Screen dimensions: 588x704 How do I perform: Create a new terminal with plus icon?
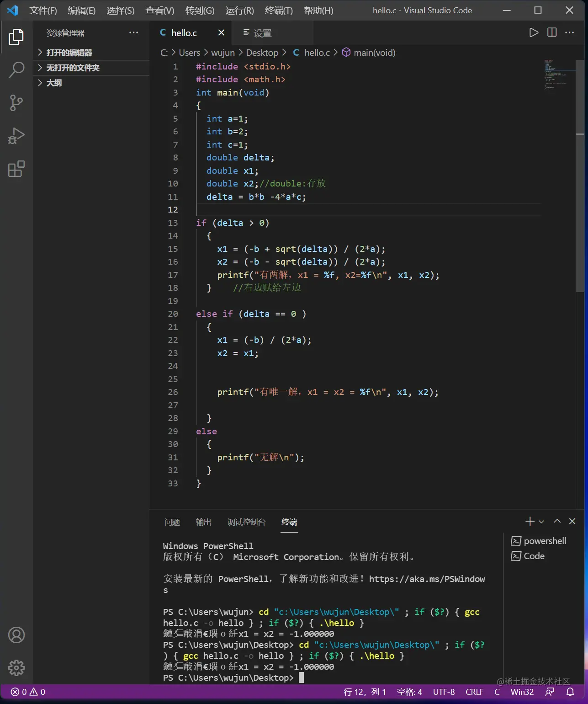pos(530,521)
